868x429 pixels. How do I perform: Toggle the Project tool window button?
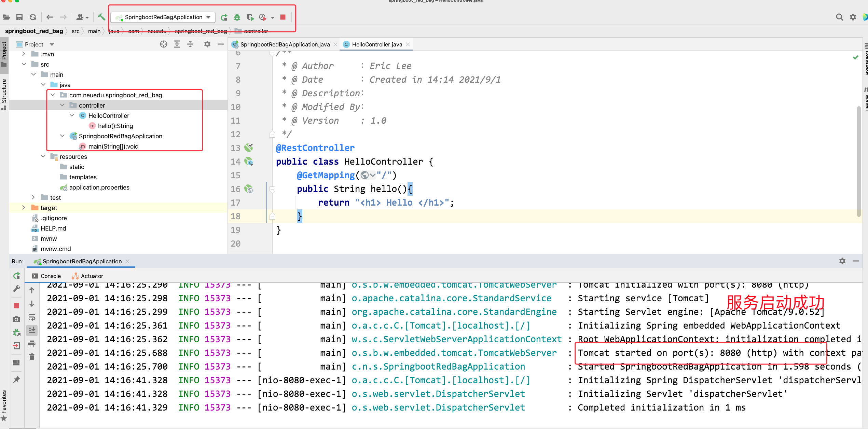(4, 55)
